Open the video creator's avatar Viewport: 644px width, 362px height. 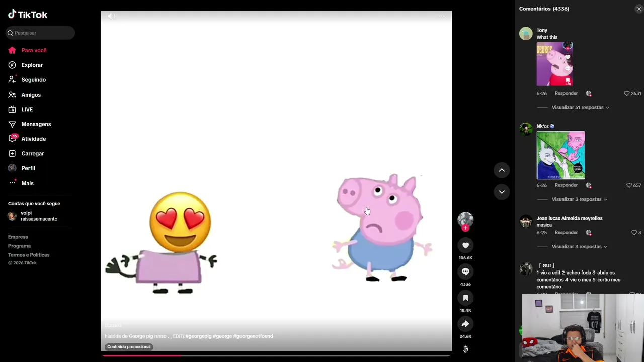tap(465, 220)
